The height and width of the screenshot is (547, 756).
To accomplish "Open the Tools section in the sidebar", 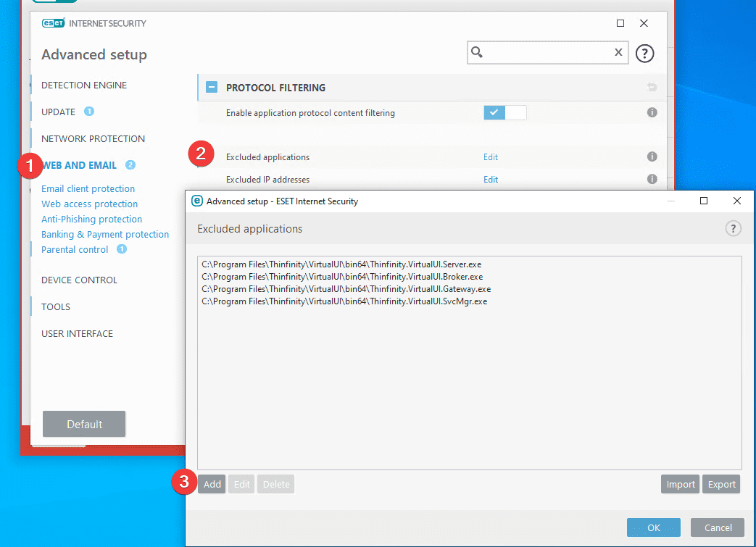I will point(55,306).
